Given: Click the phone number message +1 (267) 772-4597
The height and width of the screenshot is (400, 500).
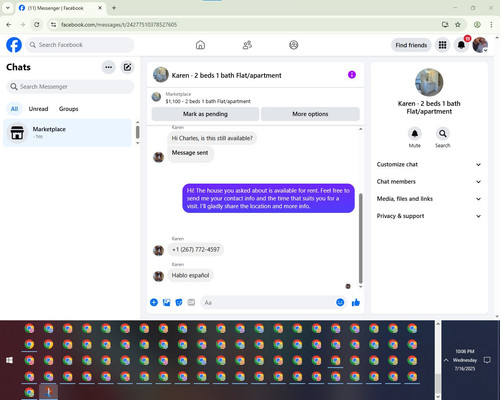Looking at the screenshot, I should coord(196,250).
